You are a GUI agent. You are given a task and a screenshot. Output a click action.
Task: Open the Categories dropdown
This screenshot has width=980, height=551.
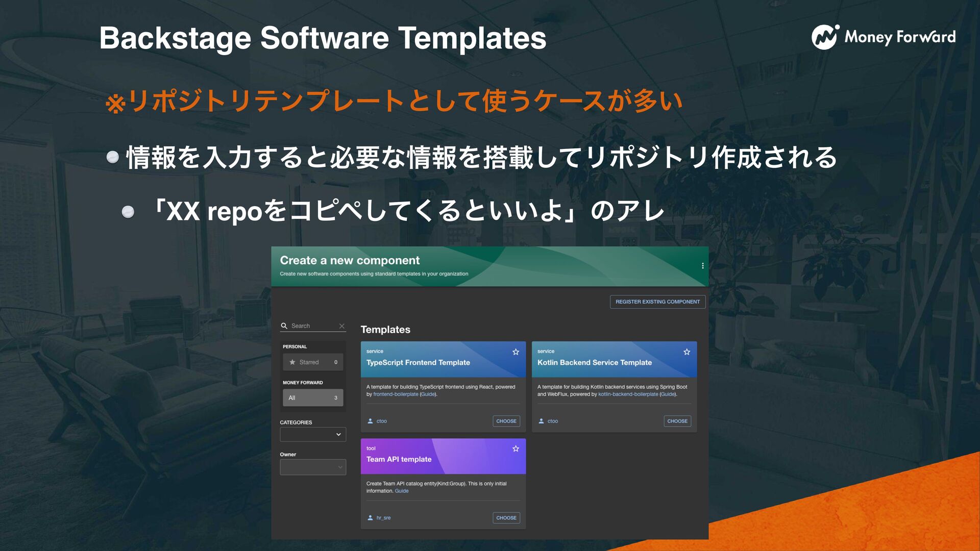(313, 434)
